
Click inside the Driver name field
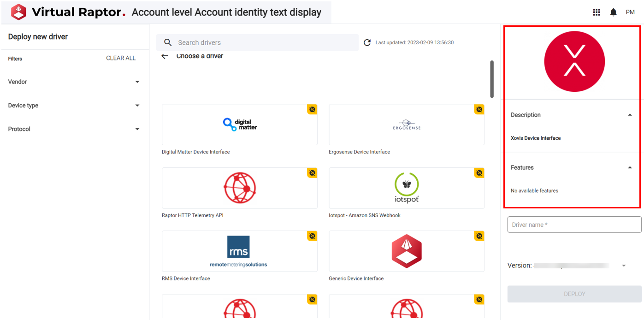tap(574, 225)
